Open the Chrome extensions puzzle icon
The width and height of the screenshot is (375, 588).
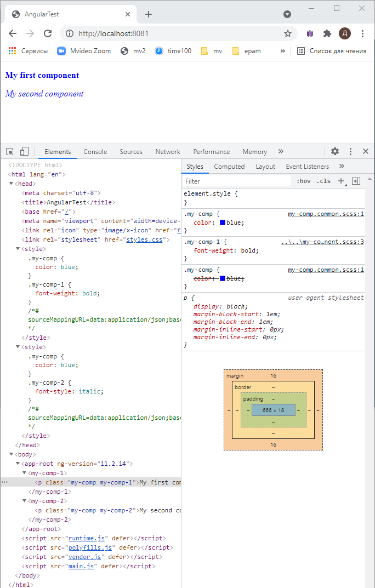coord(327,33)
